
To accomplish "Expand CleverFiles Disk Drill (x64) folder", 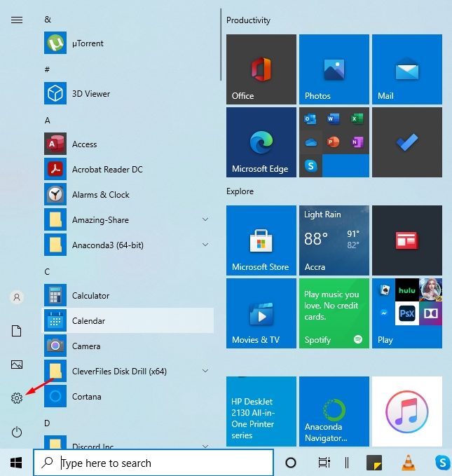I will pyautogui.click(x=205, y=371).
